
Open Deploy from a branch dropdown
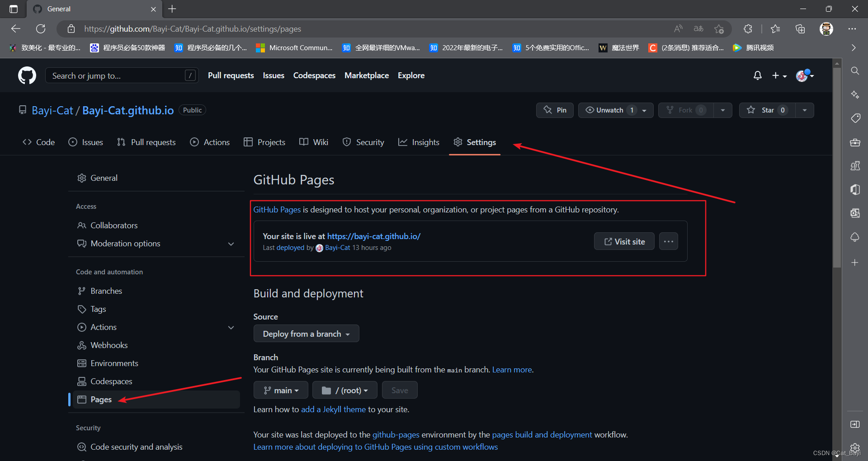307,334
